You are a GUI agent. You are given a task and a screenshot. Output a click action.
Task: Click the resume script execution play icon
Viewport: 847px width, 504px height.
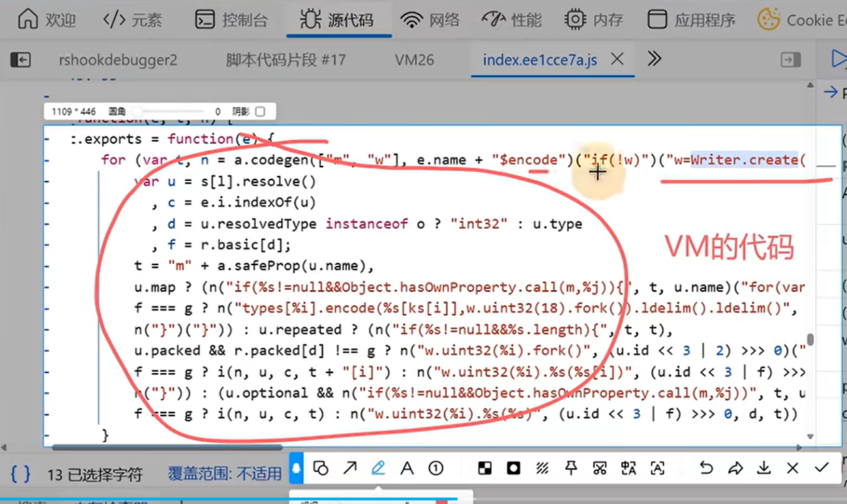click(x=839, y=59)
